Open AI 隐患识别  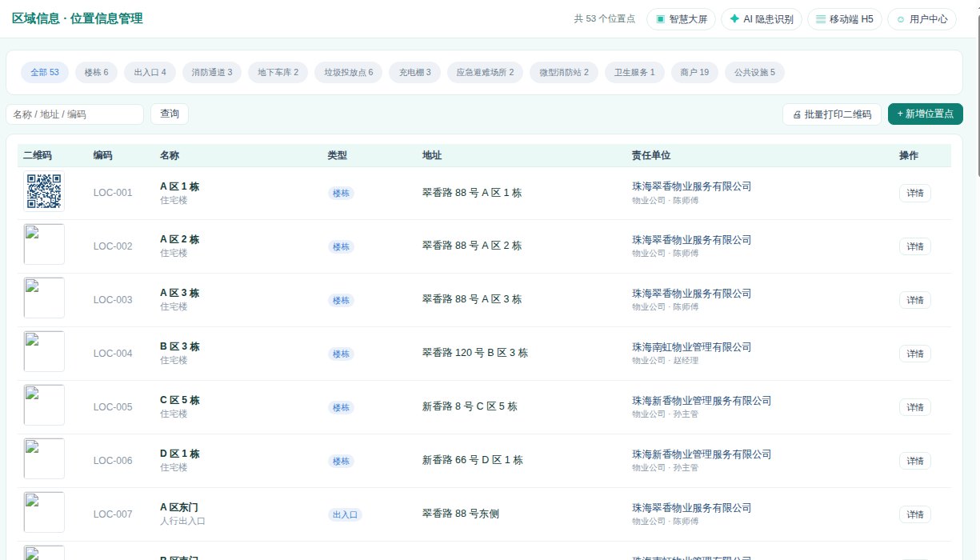pos(761,19)
